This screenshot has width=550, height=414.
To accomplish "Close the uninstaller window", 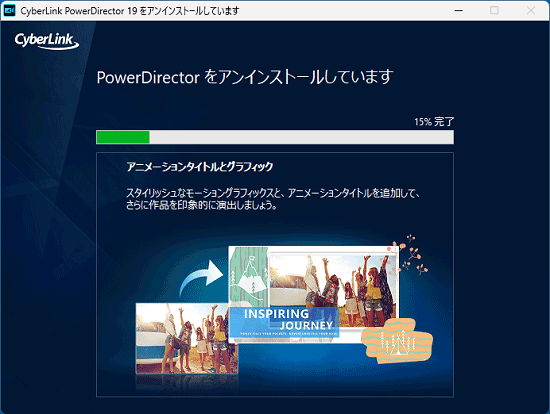I will (x=531, y=11).
